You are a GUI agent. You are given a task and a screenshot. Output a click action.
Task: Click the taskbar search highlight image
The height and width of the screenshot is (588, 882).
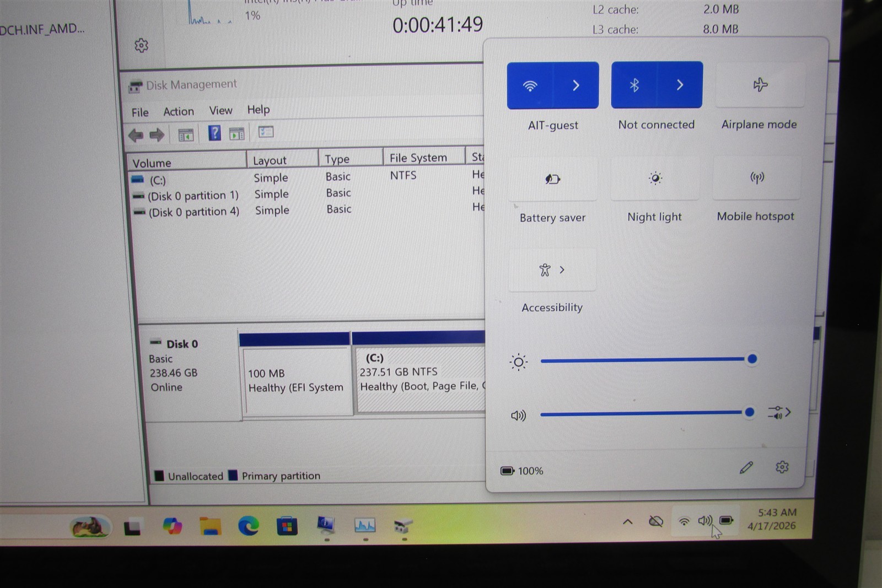pyautogui.click(x=90, y=526)
